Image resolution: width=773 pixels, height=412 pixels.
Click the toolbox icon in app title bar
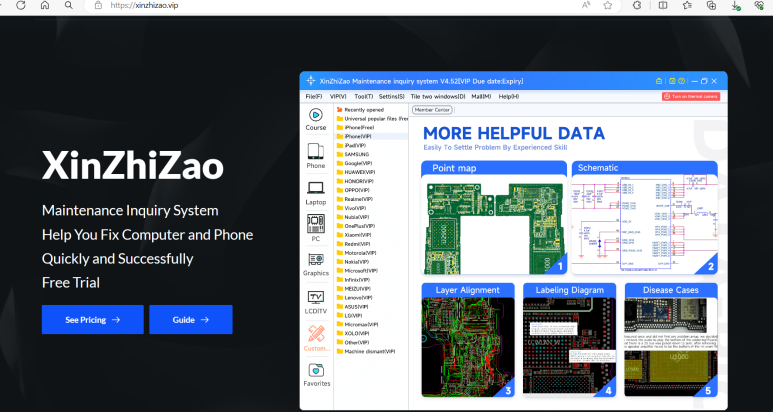coord(659,81)
